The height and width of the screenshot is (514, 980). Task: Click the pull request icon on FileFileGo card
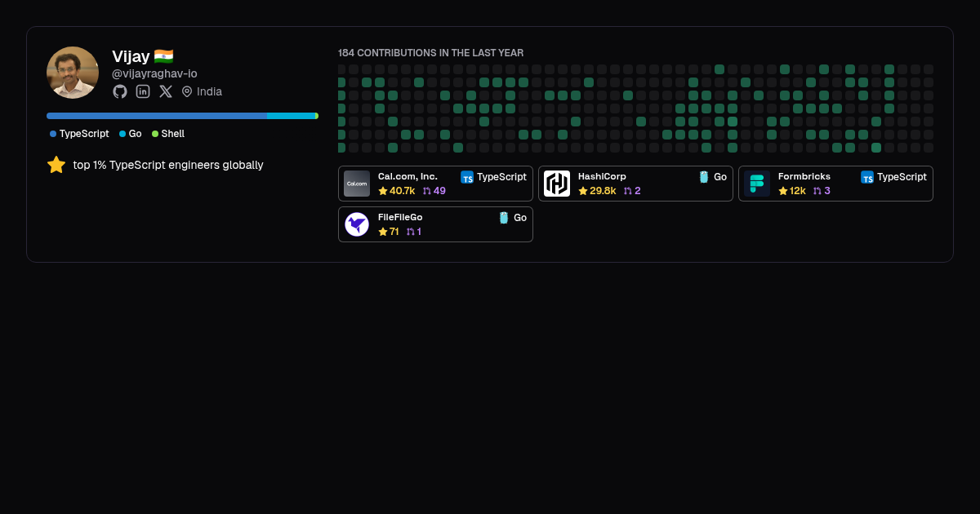[411, 232]
